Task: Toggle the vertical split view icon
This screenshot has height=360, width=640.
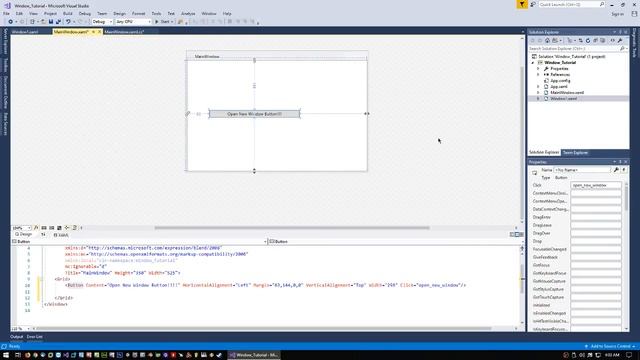Action: coord(512,235)
